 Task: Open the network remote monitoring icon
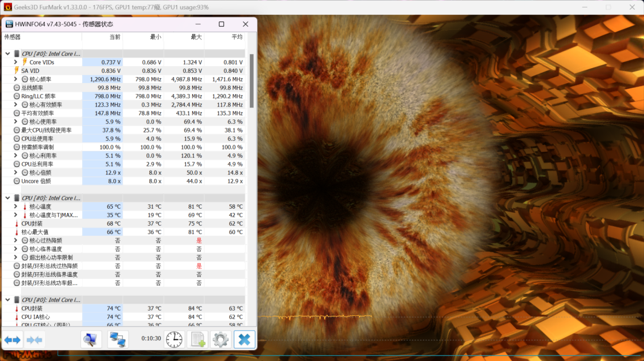pyautogui.click(x=118, y=340)
